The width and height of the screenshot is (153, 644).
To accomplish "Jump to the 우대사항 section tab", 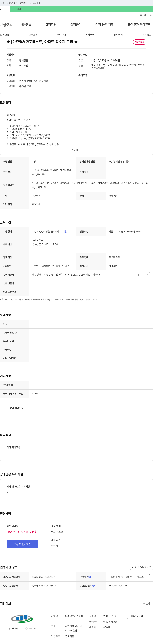I will coord(61,35).
